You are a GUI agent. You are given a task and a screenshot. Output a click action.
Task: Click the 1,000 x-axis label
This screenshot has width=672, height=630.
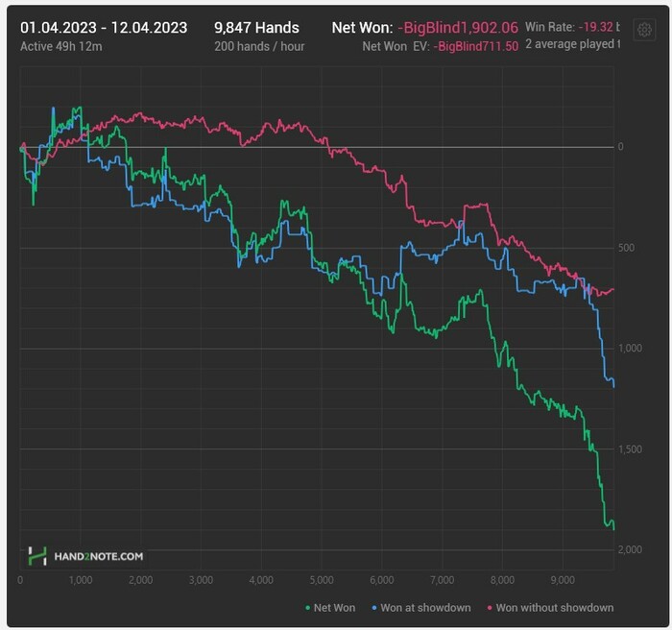(x=81, y=580)
